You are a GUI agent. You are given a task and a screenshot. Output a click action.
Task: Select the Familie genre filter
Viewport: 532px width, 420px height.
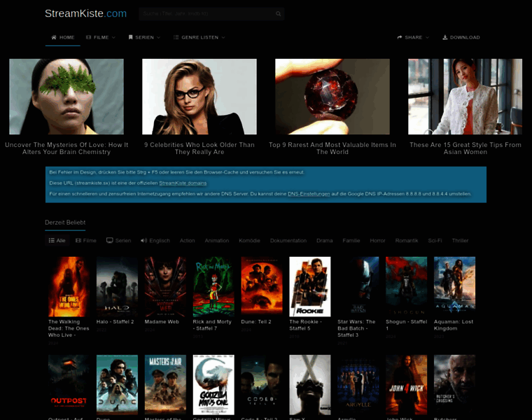coord(351,241)
